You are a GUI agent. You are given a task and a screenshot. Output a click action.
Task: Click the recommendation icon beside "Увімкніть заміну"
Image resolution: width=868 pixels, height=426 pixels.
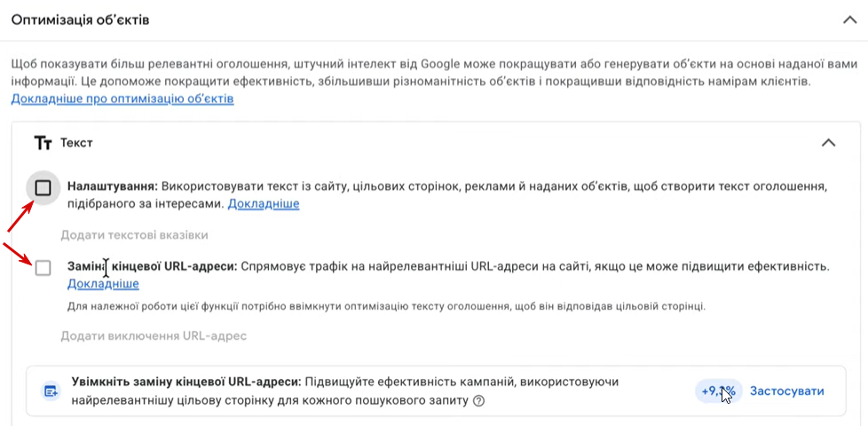click(51, 391)
